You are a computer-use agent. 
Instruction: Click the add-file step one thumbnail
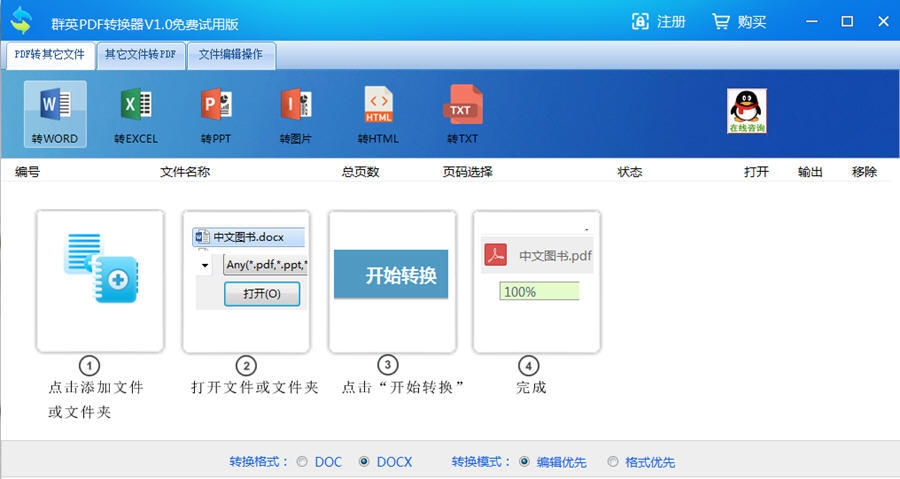point(100,281)
